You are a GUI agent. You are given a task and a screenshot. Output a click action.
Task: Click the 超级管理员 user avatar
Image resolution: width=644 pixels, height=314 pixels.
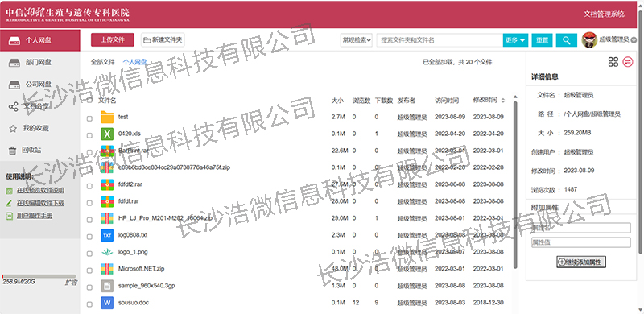tap(589, 40)
